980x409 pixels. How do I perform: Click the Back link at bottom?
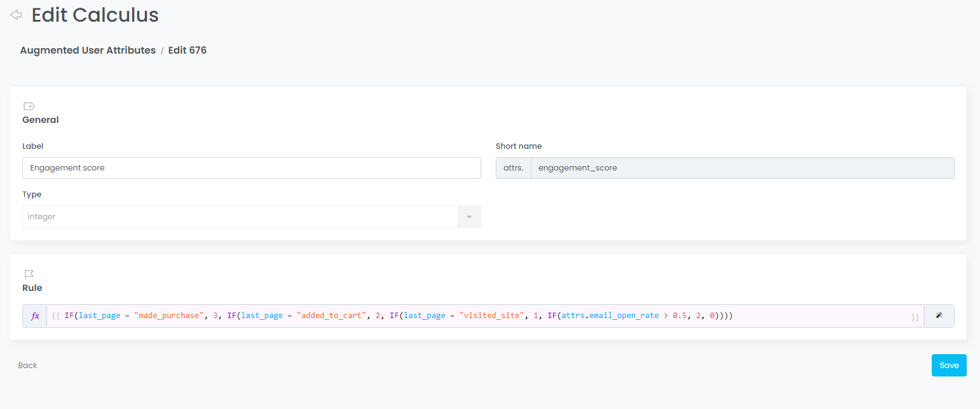click(28, 366)
